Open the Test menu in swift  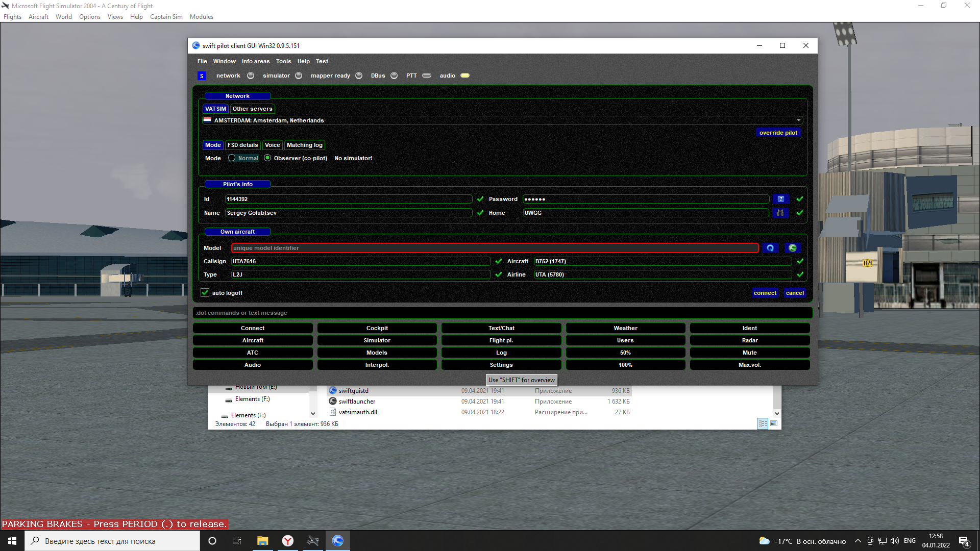(322, 61)
